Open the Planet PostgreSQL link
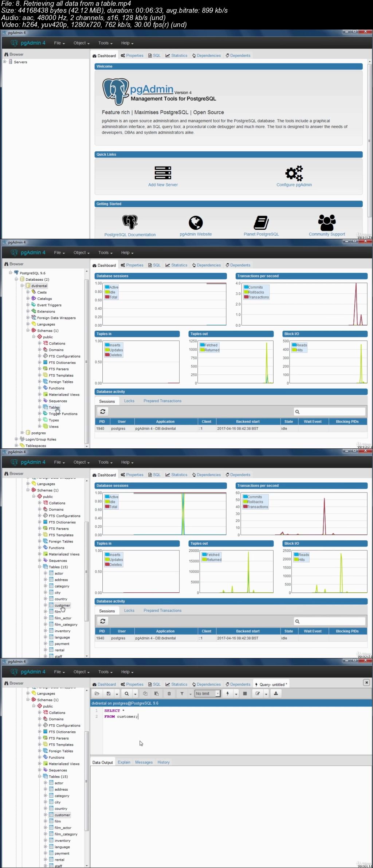This screenshot has width=373, height=868. coord(261,234)
